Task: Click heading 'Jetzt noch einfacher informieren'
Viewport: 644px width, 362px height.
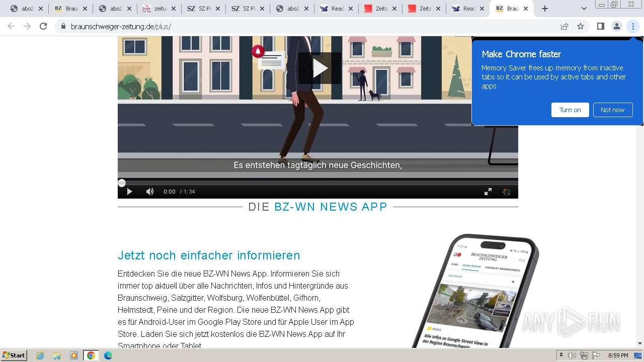Action: (209, 255)
